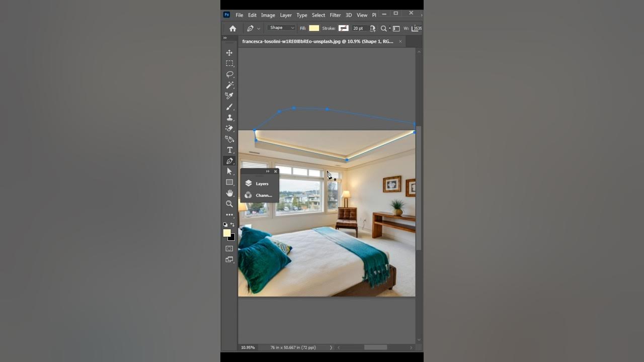
Task: Click the 10.95% zoom level field
Action: 248,347
